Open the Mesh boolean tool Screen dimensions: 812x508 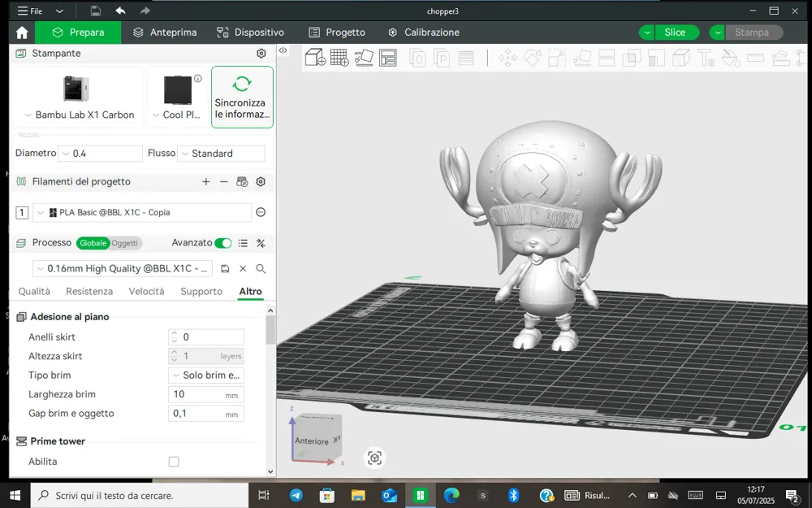[x=631, y=58]
